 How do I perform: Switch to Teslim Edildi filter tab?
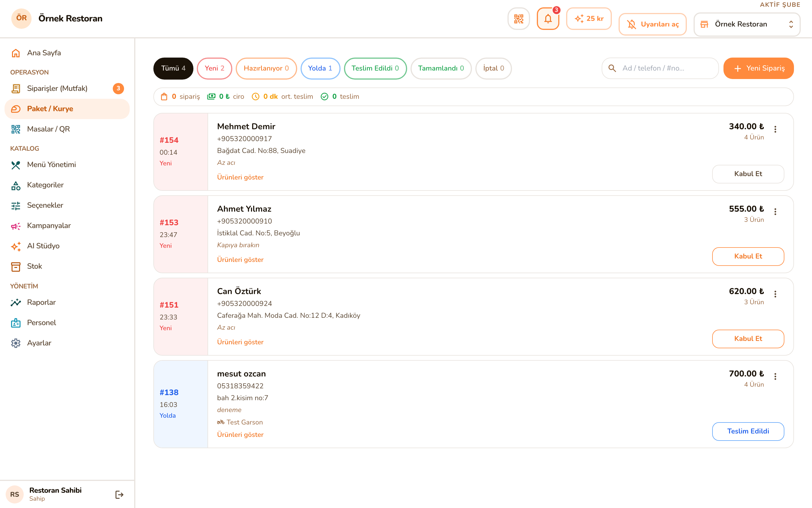375,68
